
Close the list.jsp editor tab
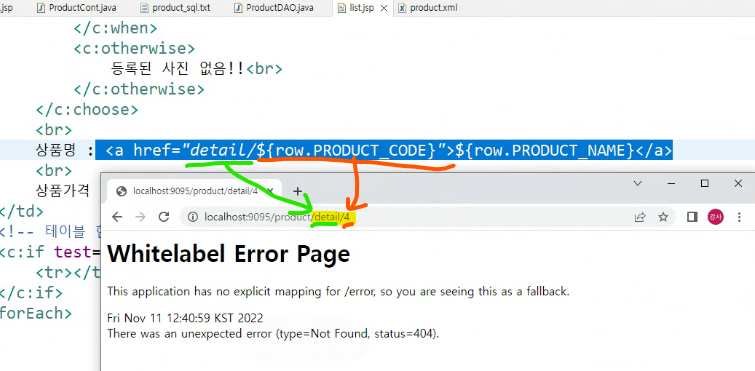[384, 8]
